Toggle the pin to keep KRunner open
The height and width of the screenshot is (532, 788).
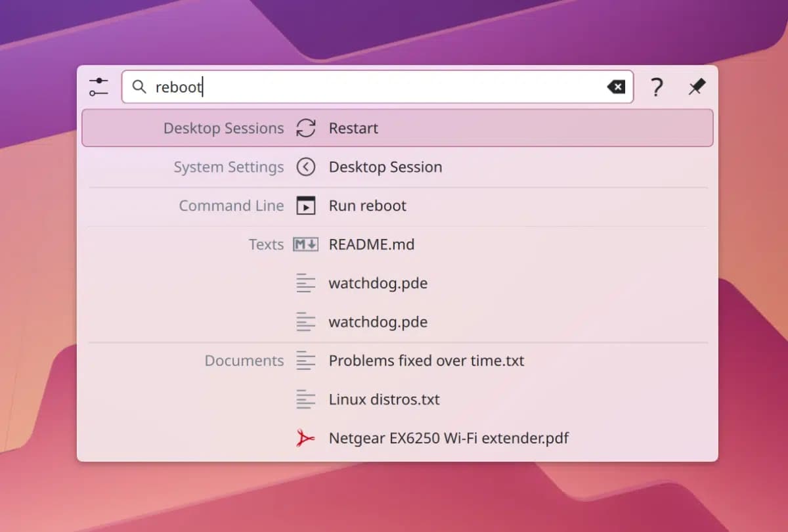pos(697,87)
